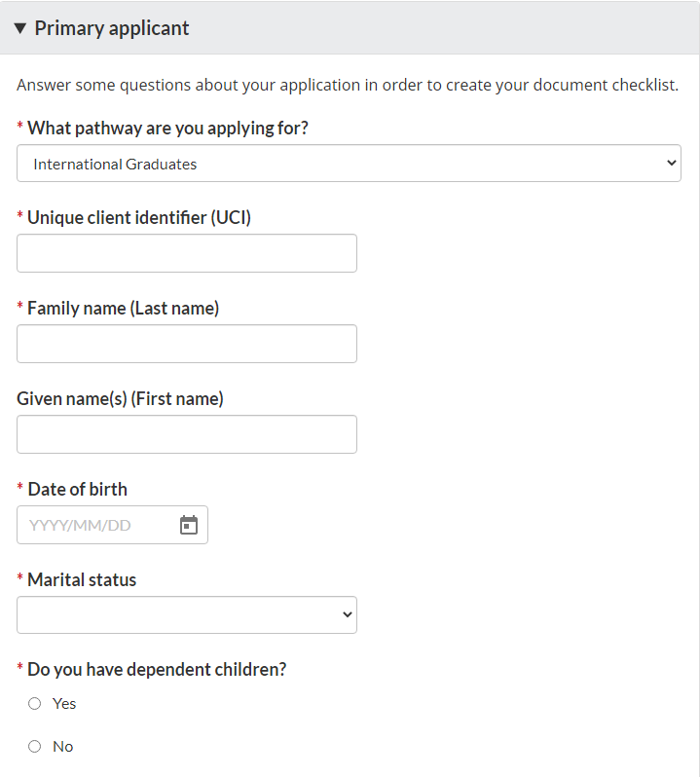This screenshot has height=777, width=700.
Task: Click the "Given name(s) (First name)" label
Action: coord(120,398)
